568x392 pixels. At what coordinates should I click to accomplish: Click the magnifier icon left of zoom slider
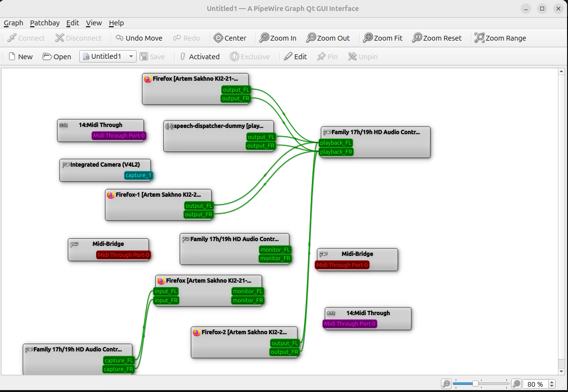pyautogui.click(x=445, y=384)
